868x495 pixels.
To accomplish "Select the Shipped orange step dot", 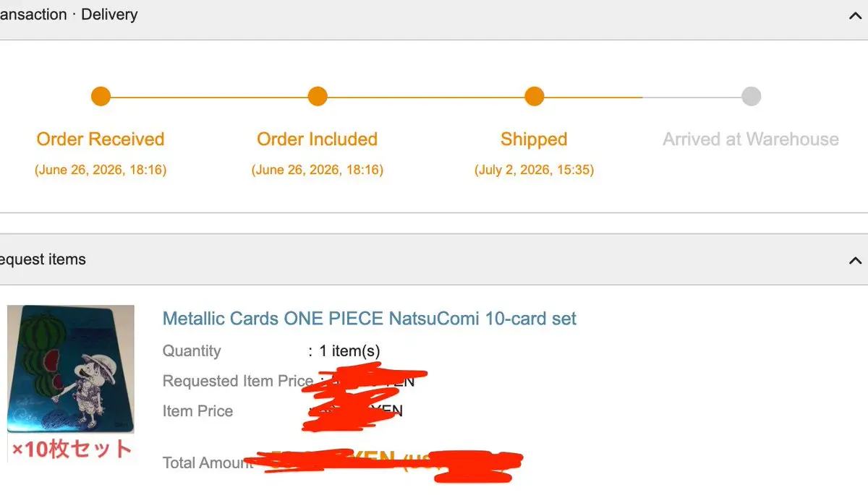I will [535, 96].
